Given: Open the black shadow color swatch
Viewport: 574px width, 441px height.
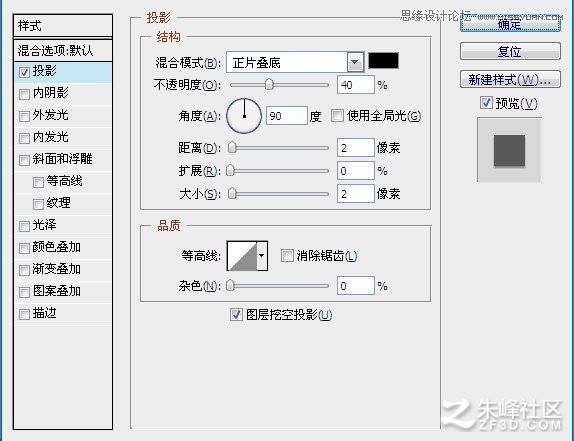Looking at the screenshot, I should [x=383, y=61].
